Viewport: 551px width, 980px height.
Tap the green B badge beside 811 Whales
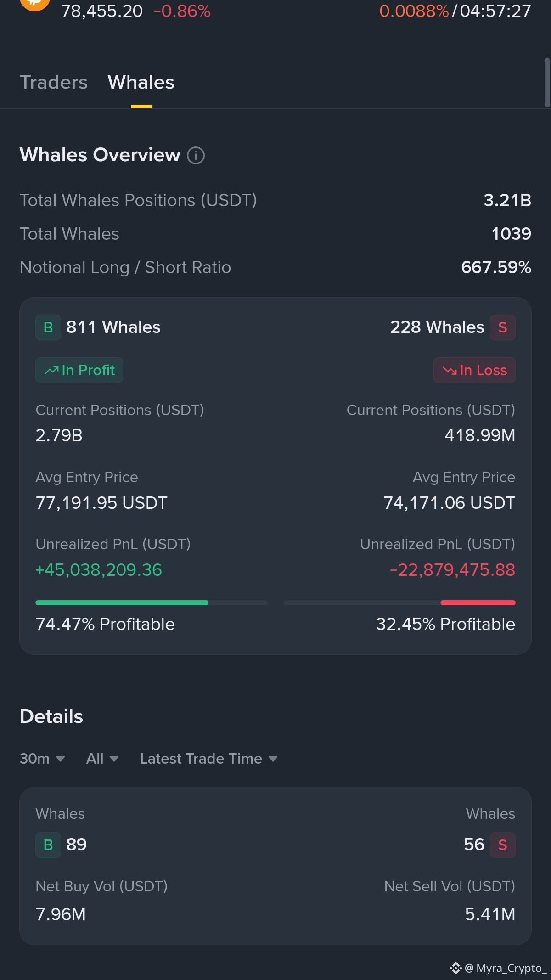48,327
